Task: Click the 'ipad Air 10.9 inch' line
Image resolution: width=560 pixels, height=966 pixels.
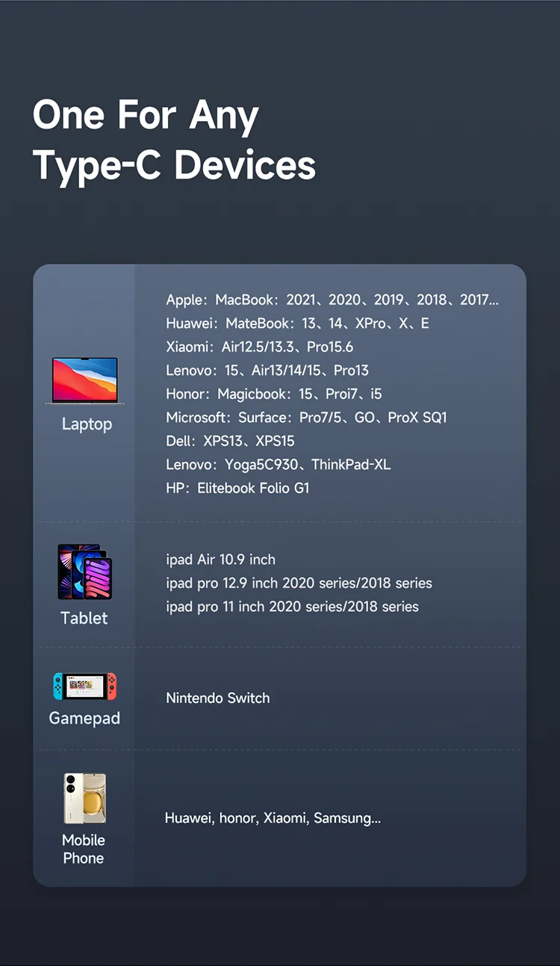Action: 220,560
